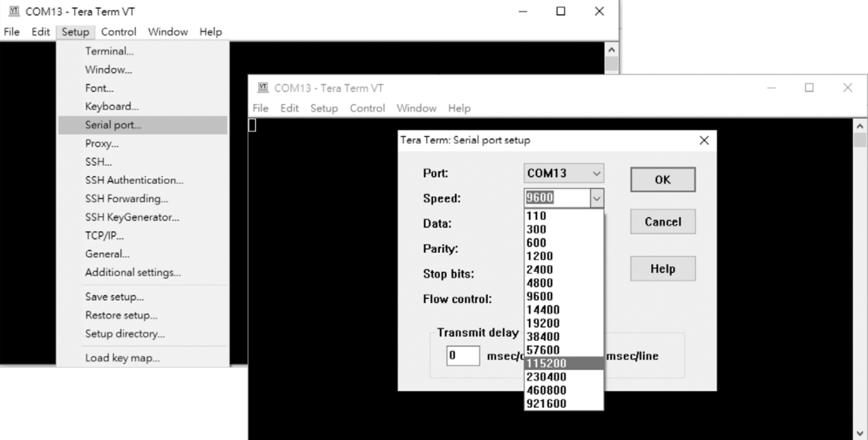Open File menu in front Tera Term window
The width and height of the screenshot is (868, 440).
click(260, 108)
